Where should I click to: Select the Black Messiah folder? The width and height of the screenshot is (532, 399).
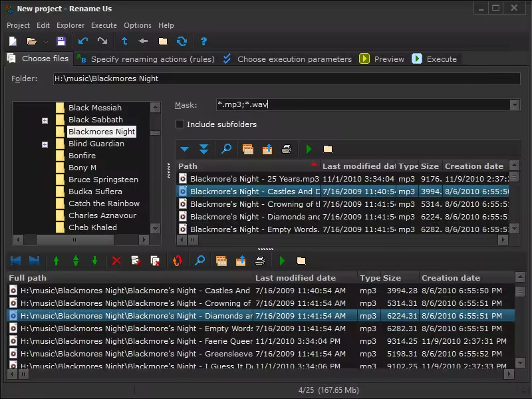point(95,108)
